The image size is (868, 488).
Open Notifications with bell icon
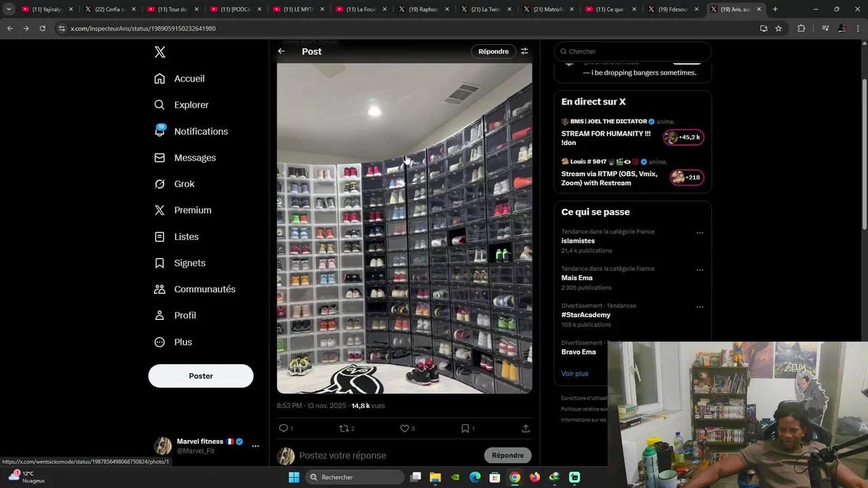pyautogui.click(x=191, y=131)
